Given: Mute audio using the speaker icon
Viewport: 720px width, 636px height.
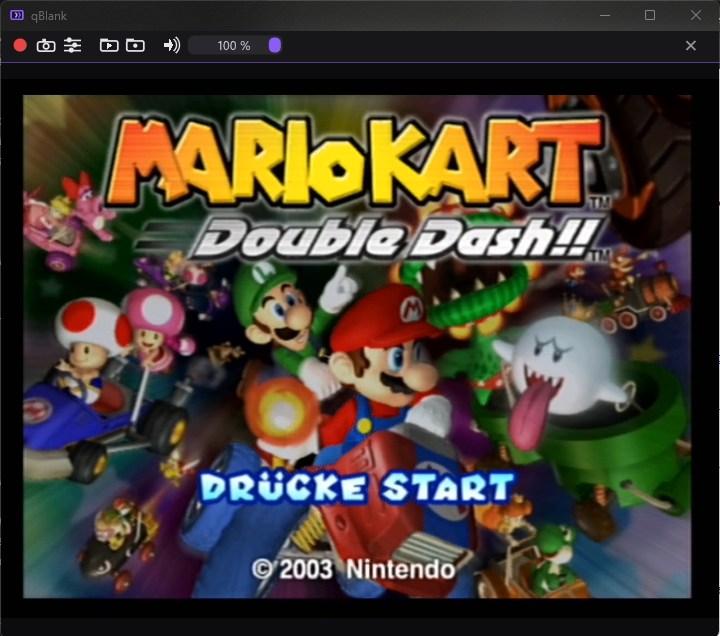Looking at the screenshot, I should 172,45.
